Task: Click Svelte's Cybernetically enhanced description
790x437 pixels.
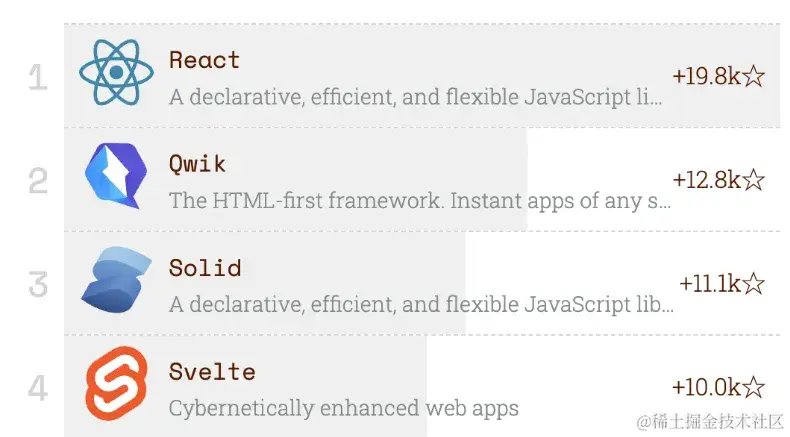Action: (x=343, y=408)
